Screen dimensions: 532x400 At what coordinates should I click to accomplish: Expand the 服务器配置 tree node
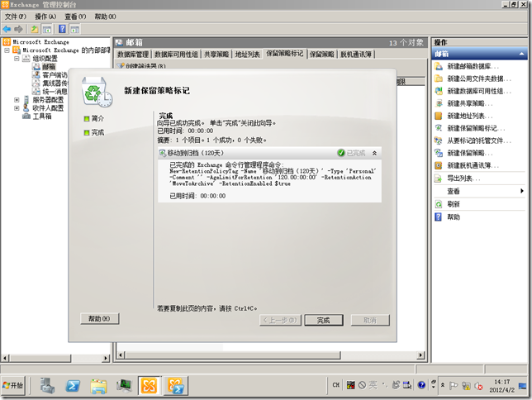pyautogui.click(x=16, y=99)
